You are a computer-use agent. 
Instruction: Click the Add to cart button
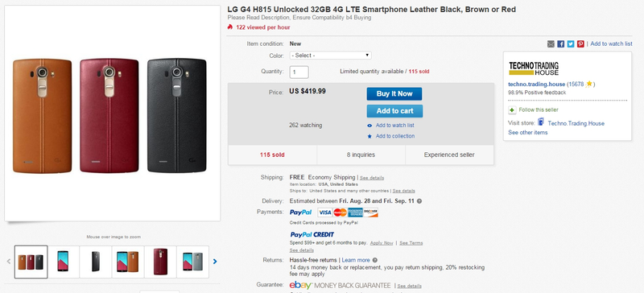(394, 111)
